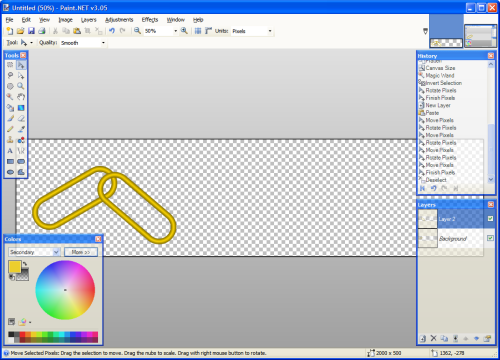Select the Move Selection tool
This screenshot has width=500, height=360.
point(21,75)
